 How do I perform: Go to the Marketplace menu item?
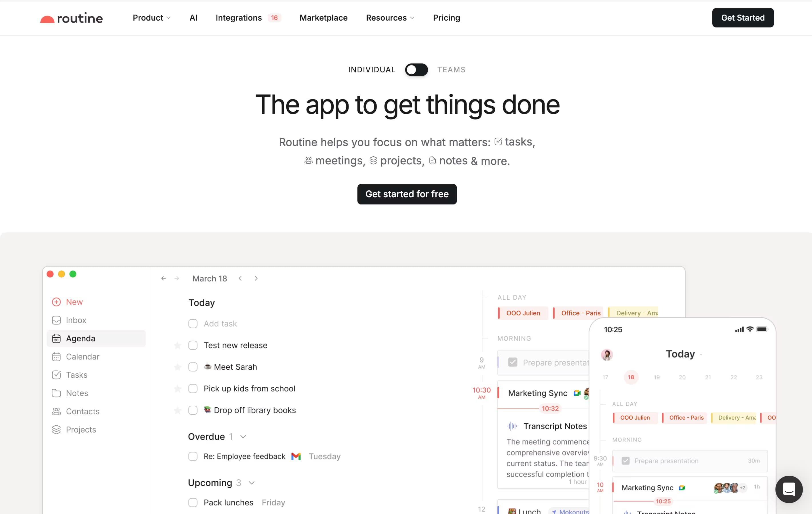coord(323,17)
